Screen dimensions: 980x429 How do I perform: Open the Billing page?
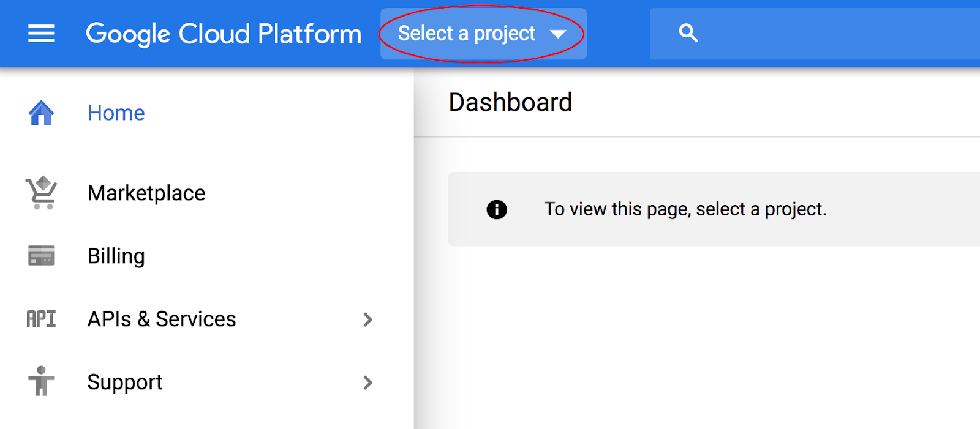pyautogui.click(x=116, y=256)
